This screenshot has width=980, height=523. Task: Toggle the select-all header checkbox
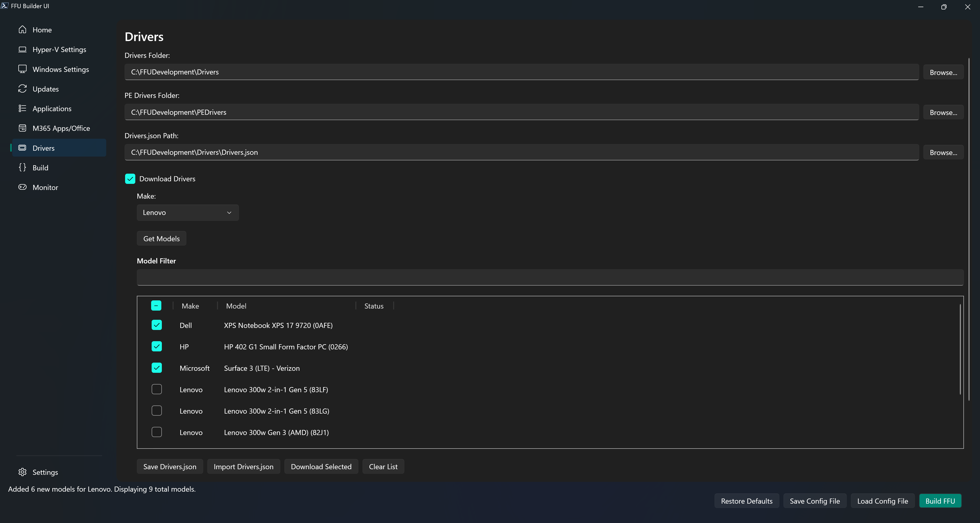156,305
